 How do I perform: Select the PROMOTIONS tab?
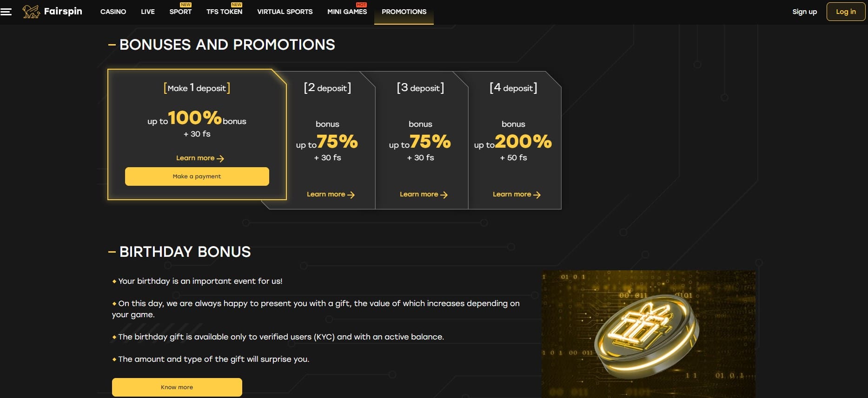[x=404, y=12]
